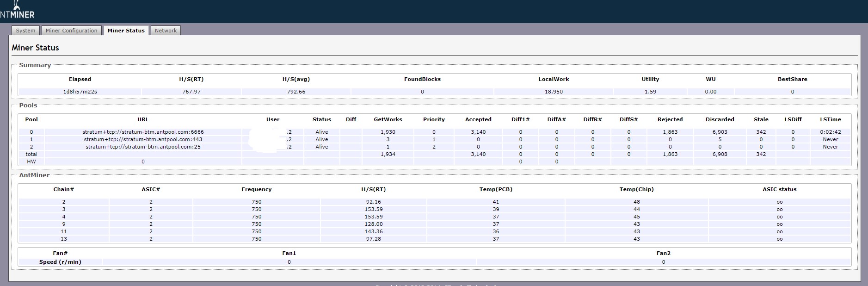
Task: Click the Fan2 column header
Action: click(663, 253)
